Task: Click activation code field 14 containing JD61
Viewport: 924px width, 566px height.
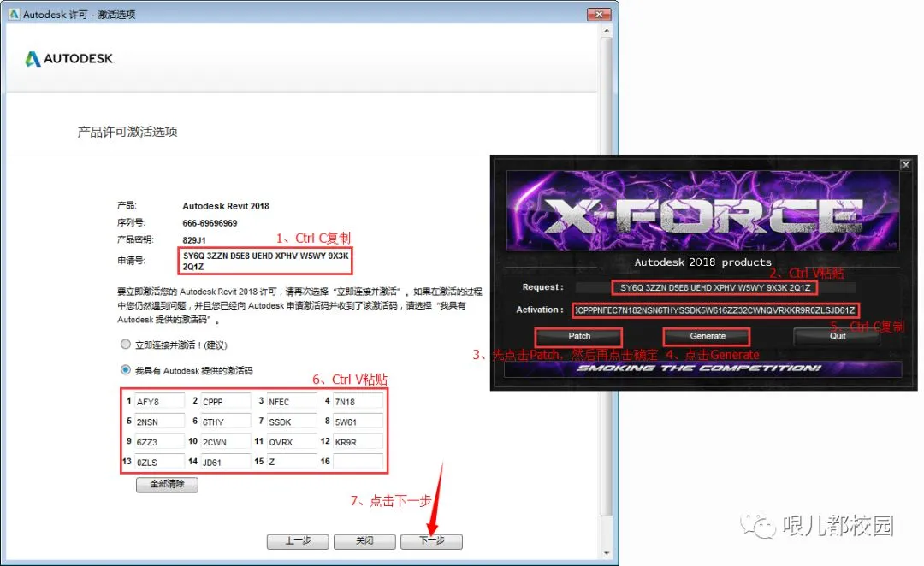Action: pyautogui.click(x=226, y=462)
